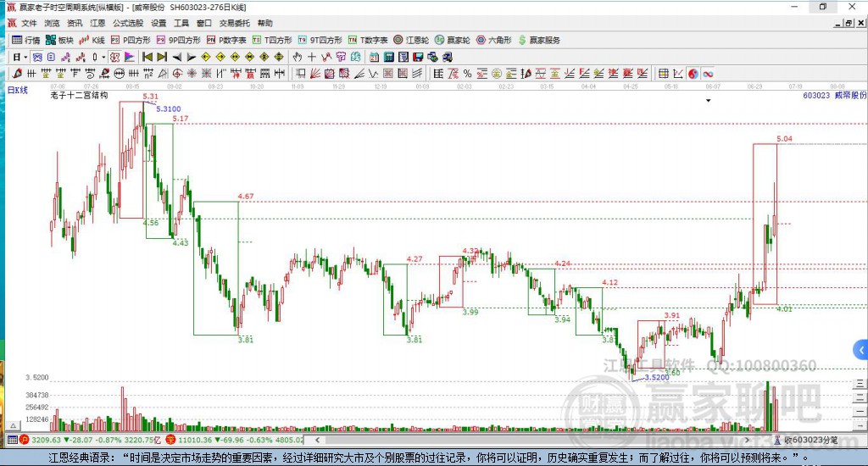Open the calculator icon
This screenshot has width=868, height=466.
coord(388,57)
